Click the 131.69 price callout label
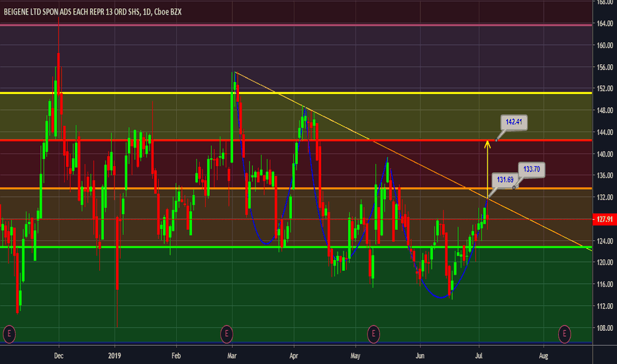 pyautogui.click(x=505, y=180)
